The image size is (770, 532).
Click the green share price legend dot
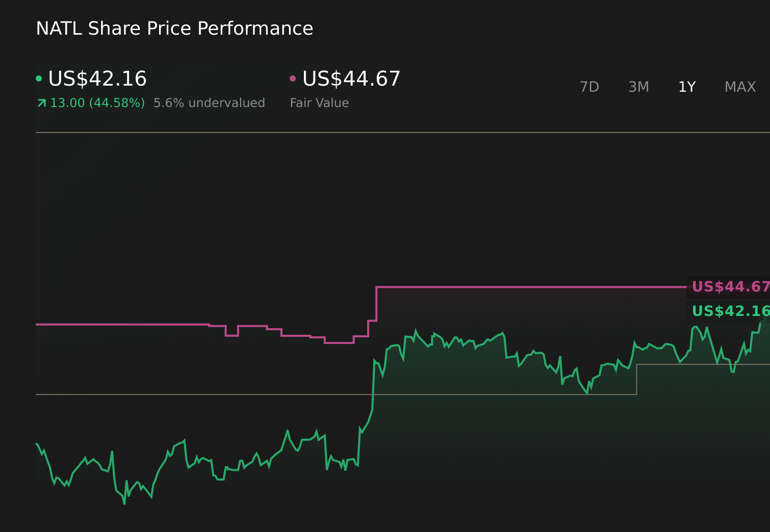pos(39,78)
